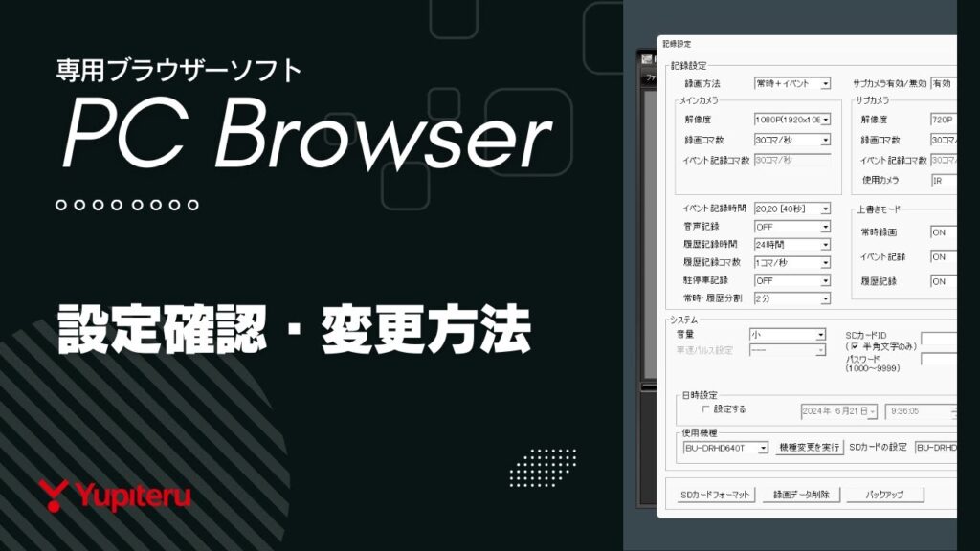Toggle the 半角文字のみ checkbox
This screenshot has height=551, width=980.
pos(855,346)
